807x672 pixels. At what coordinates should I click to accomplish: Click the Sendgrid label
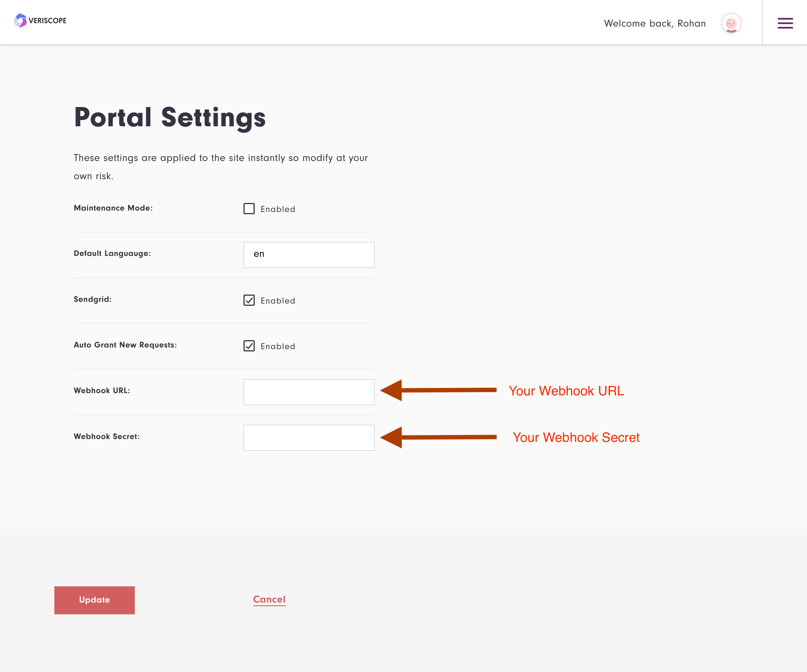pyautogui.click(x=93, y=299)
